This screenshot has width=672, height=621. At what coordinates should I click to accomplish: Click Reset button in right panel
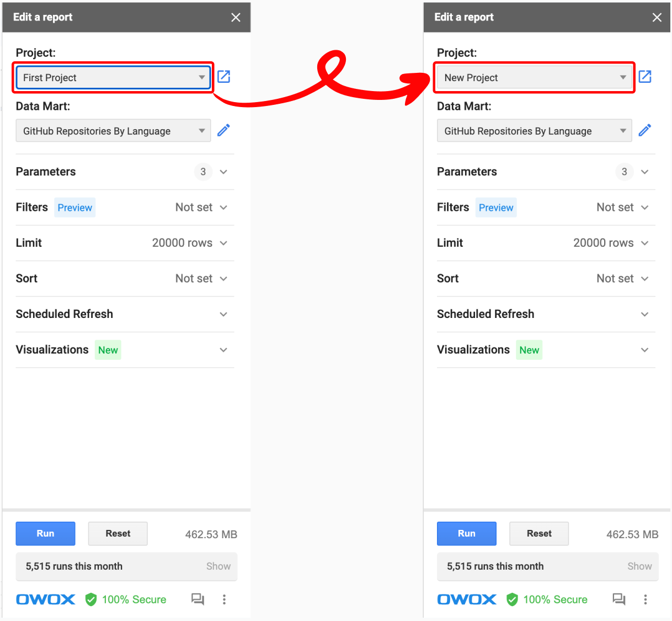[x=539, y=534]
